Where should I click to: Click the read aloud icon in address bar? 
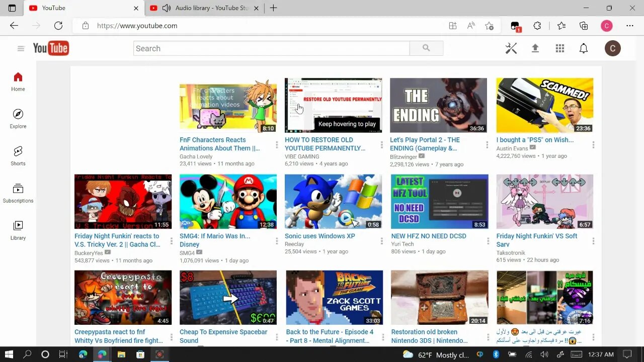pos(471,26)
